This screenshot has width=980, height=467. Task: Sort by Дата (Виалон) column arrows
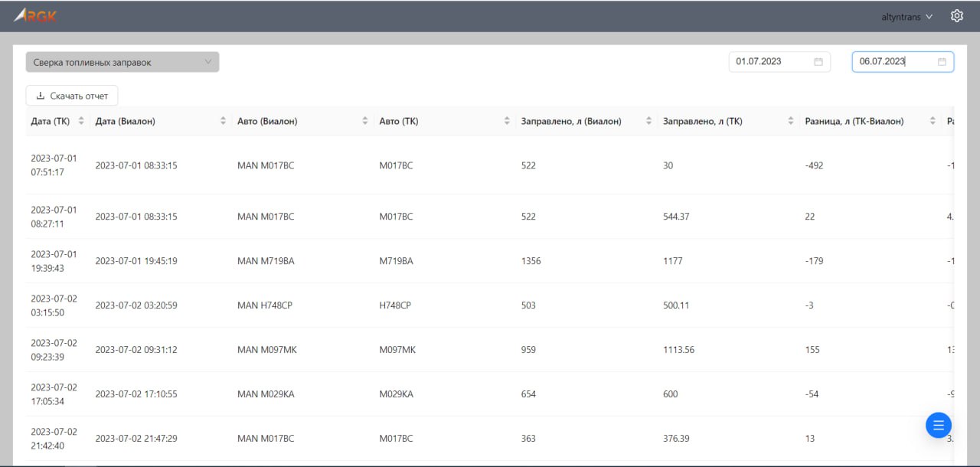[x=223, y=121]
